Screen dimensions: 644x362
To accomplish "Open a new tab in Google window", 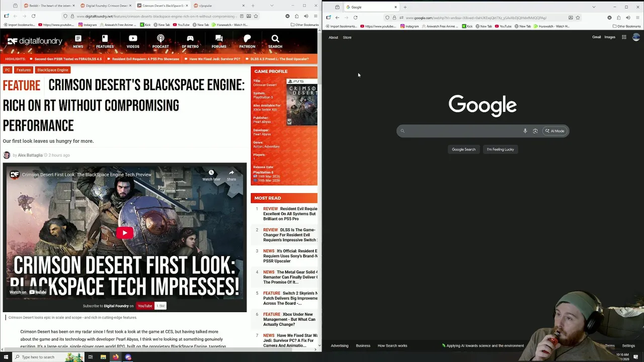I will tap(405, 7).
